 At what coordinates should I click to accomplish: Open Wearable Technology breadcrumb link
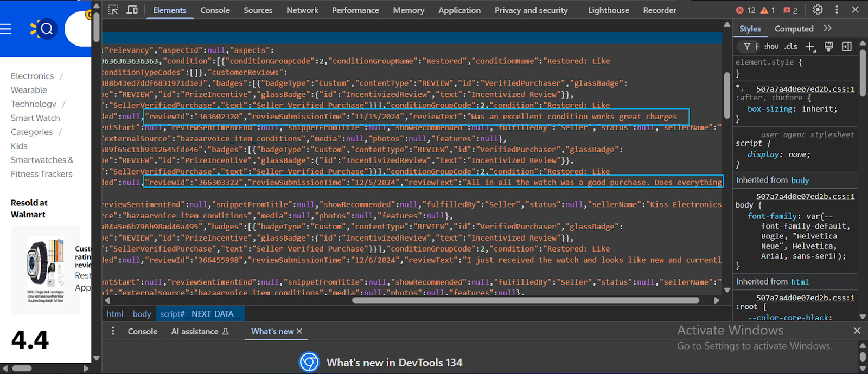[x=34, y=97]
